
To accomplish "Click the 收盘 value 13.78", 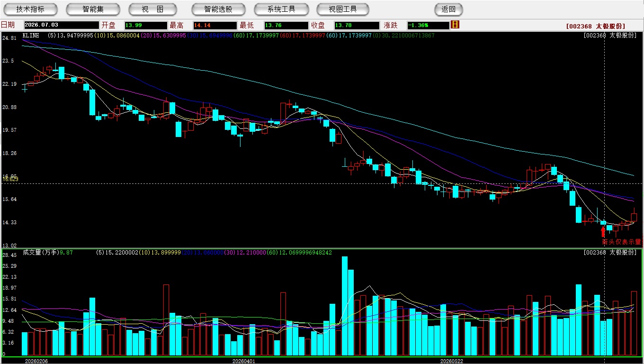I will coord(357,25).
